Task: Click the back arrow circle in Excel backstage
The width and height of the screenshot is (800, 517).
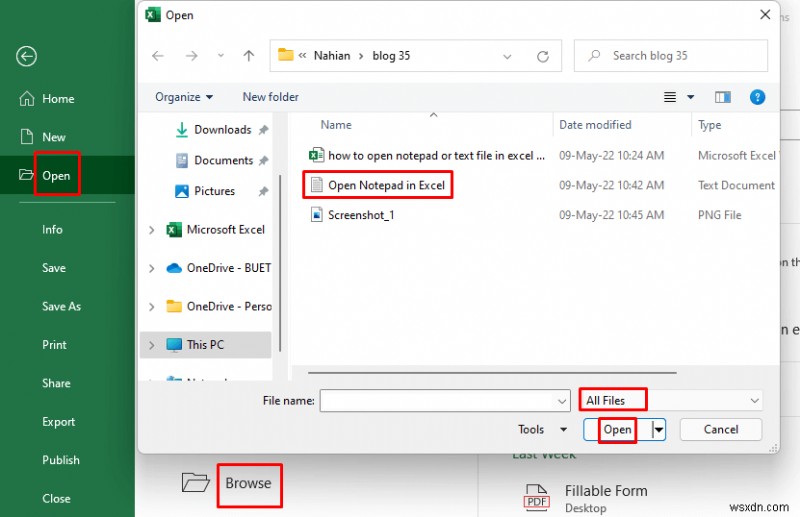Action: tap(26, 56)
